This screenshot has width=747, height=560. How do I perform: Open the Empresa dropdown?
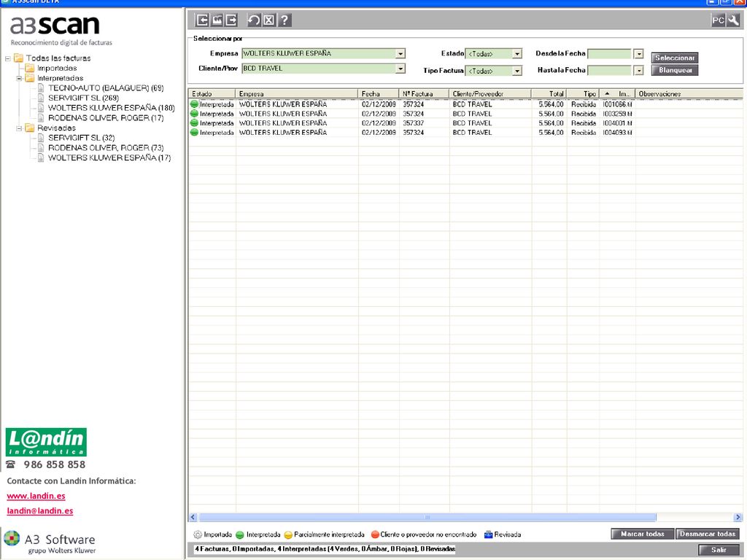[x=400, y=54]
